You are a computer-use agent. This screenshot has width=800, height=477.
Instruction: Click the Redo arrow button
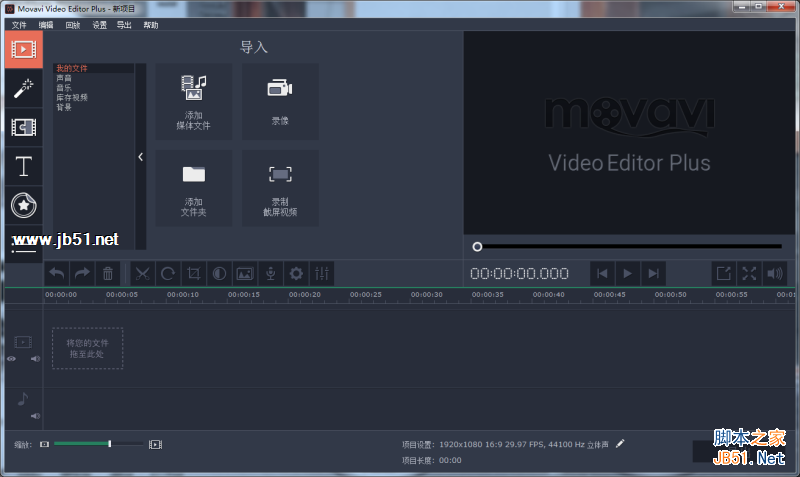pos(82,273)
